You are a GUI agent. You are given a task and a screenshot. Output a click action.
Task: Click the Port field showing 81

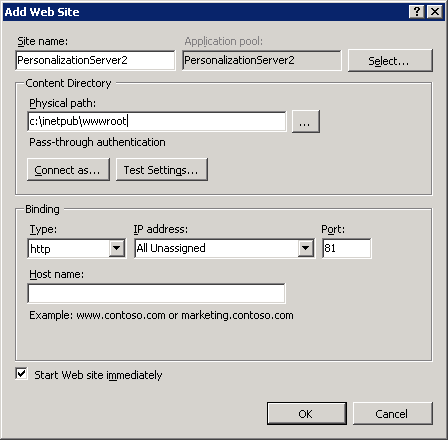pyautogui.click(x=347, y=248)
